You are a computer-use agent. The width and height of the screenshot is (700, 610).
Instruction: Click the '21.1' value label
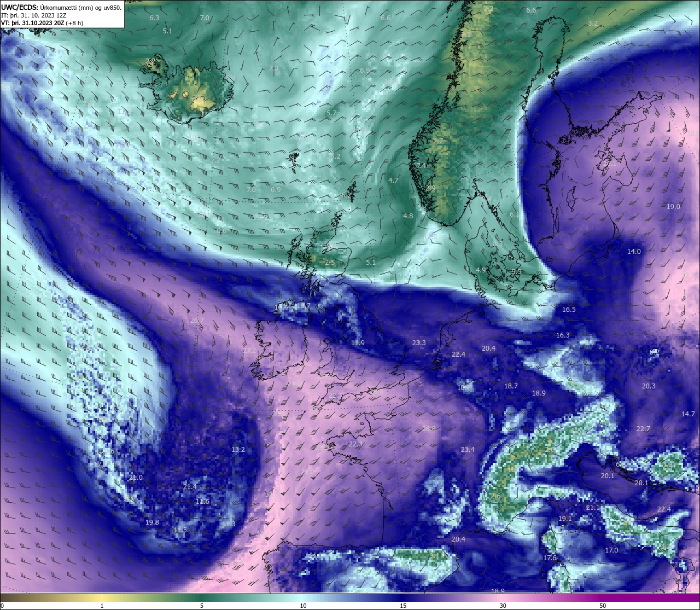coord(593,508)
